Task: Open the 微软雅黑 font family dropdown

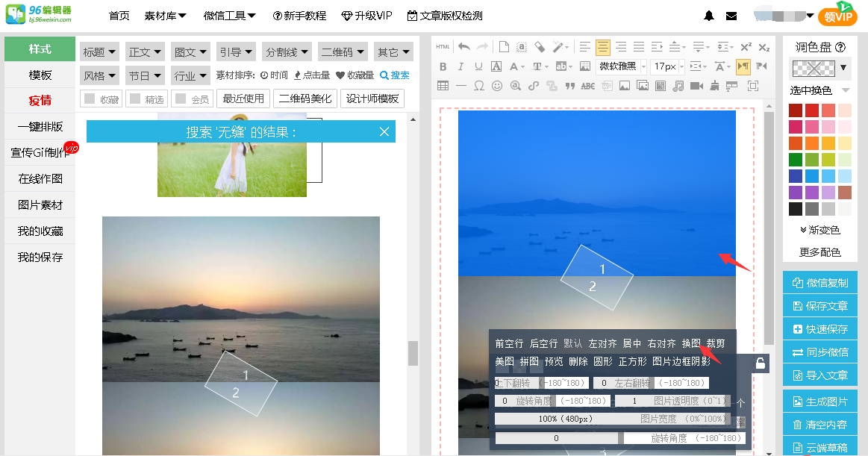Action: (x=622, y=66)
